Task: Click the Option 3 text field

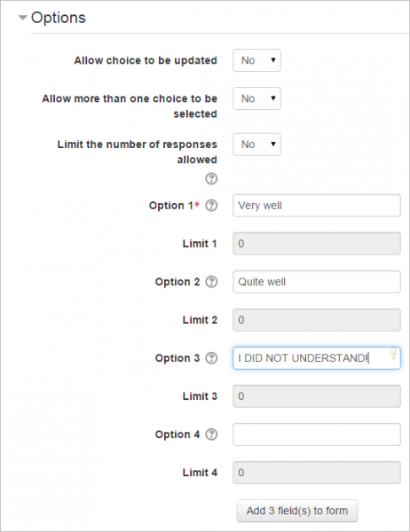Action: [317, 358]
